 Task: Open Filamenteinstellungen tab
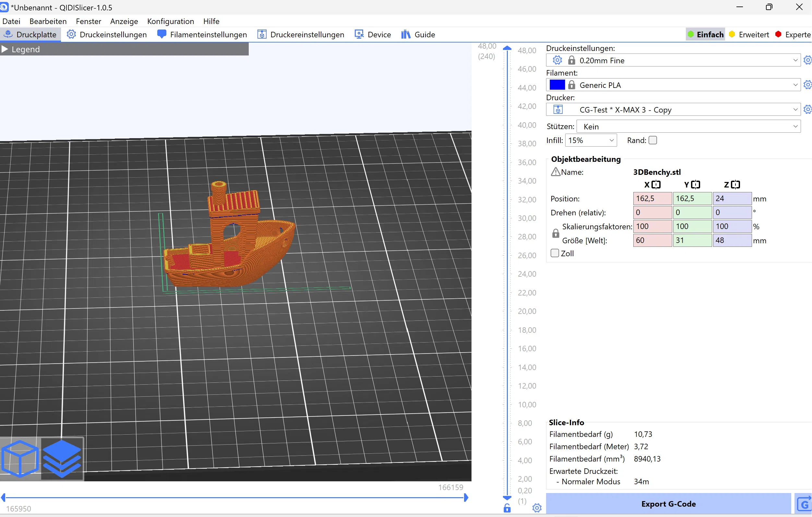click(202, 34)
